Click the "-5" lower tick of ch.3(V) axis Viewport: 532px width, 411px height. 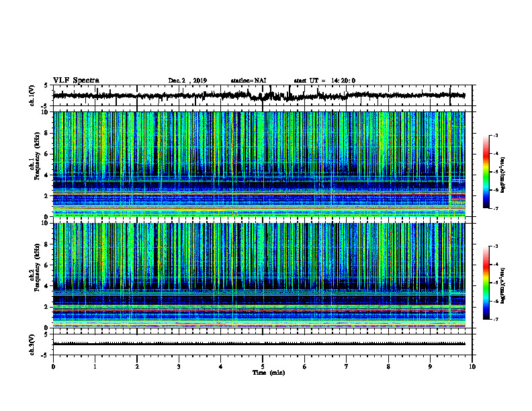click(45, 355)
